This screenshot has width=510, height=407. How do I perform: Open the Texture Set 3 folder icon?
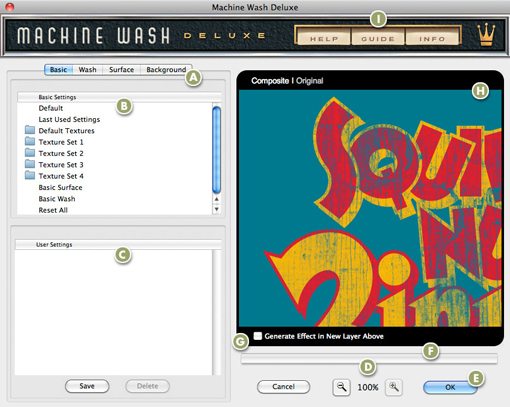click(30, 164)
